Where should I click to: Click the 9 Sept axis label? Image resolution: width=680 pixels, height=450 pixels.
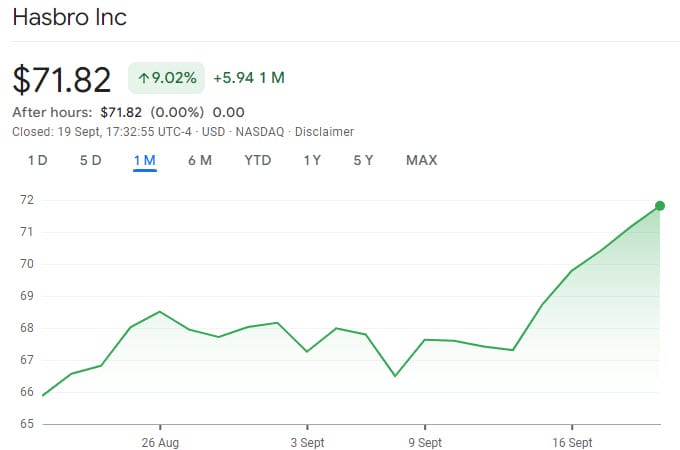click(x=425, y=441)
